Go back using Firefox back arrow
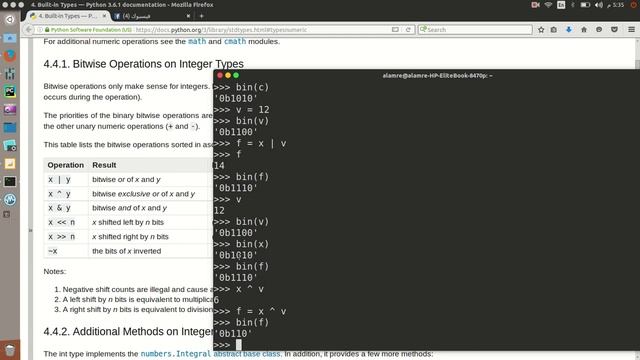The height and width of the screenshot is (360, 640). (x=29, y=29)
